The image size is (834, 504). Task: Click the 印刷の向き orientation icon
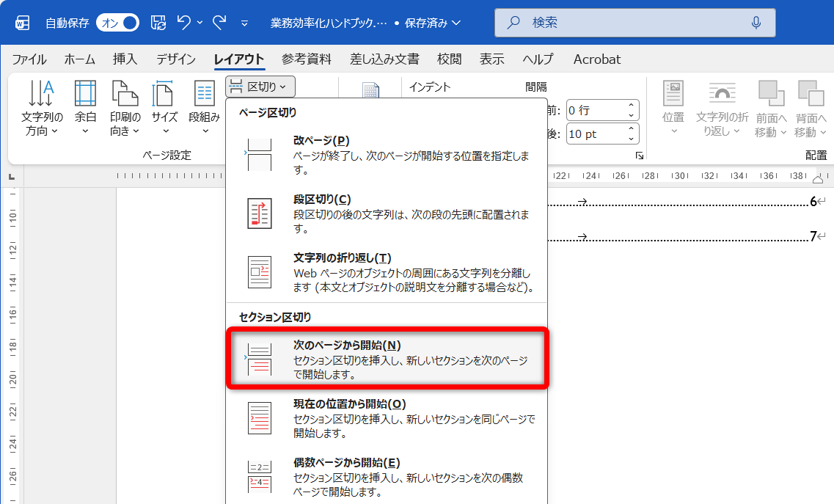point(125,94)
